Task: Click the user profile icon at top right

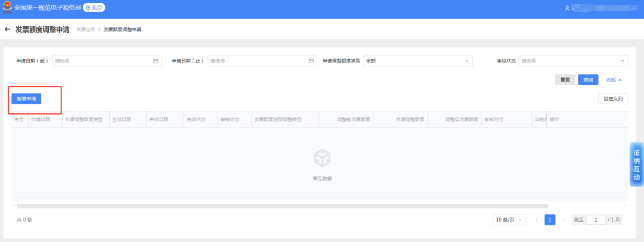Action: [x=567, y=8]
